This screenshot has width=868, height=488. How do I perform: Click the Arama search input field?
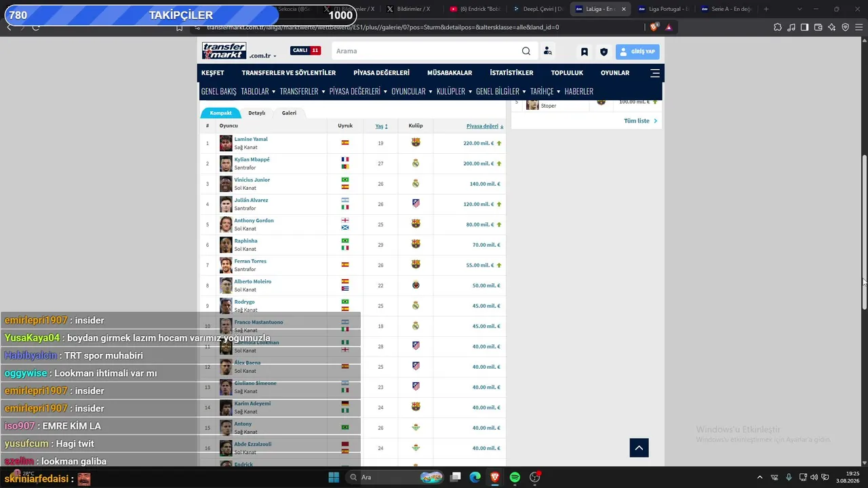click(x=427, y=51)
